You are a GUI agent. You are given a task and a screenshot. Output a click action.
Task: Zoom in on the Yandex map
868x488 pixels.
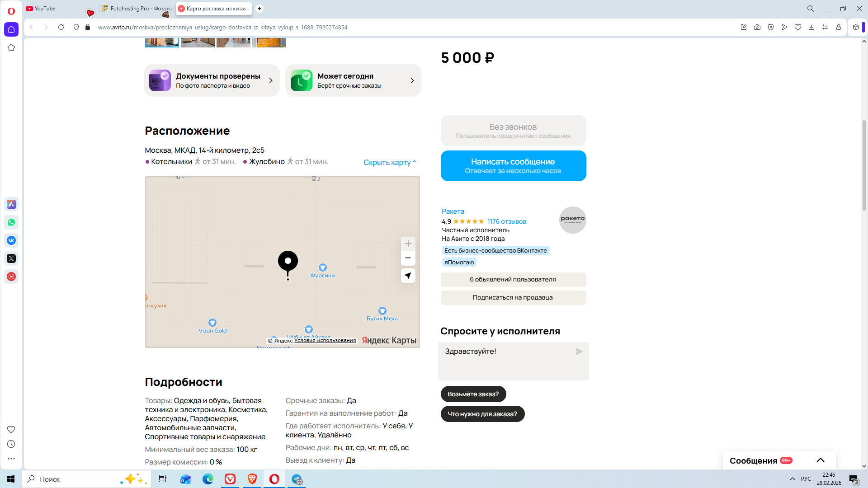click(408, 244)
